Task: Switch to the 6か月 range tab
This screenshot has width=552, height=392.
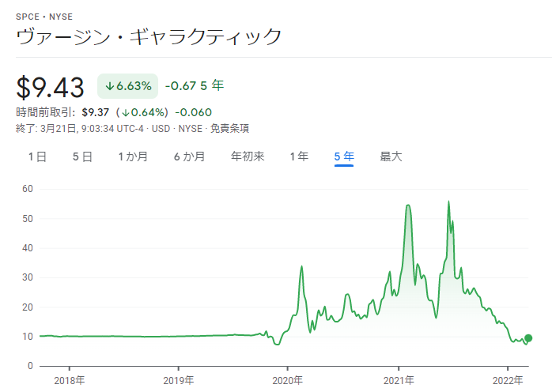Action: (189, 156)
